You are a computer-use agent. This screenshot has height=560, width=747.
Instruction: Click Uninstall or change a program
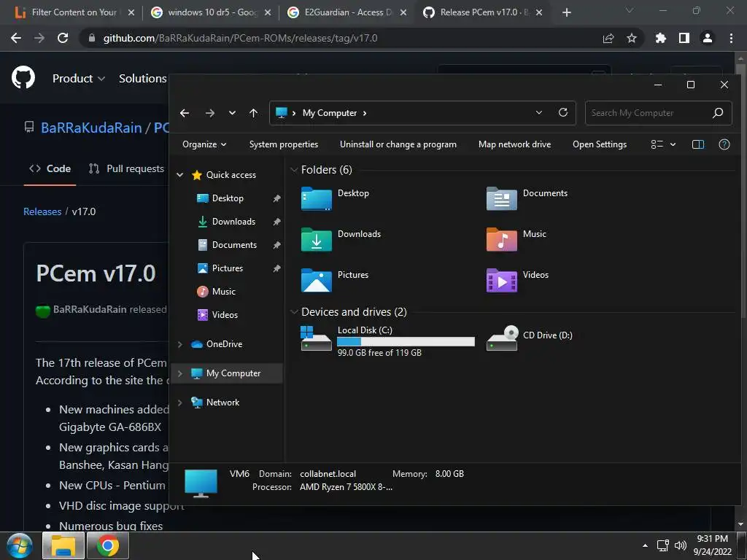[x=398, y=144]
